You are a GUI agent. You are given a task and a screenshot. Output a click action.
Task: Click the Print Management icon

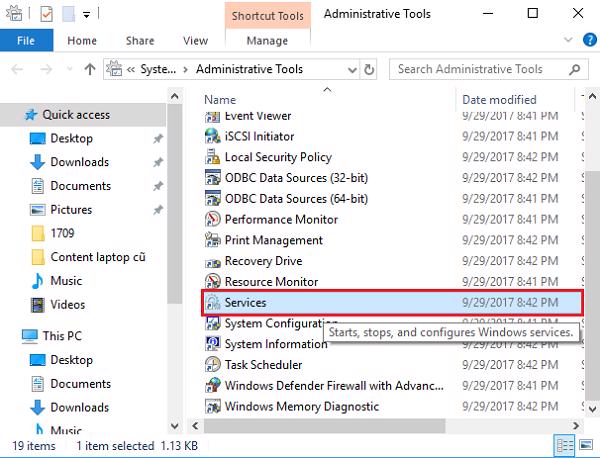pyautogui.click(x=212, y=241)
